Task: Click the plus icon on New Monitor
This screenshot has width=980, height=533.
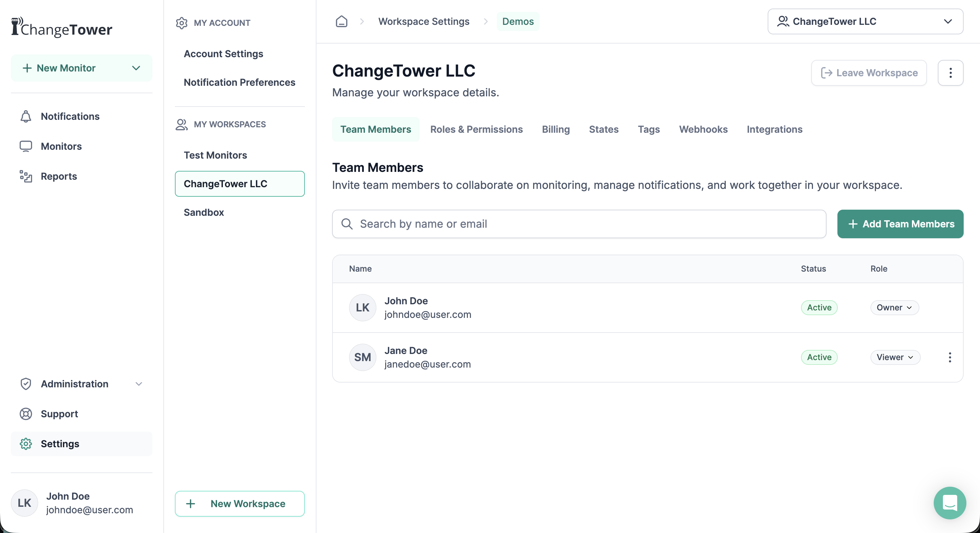Action: click(27, 68)
